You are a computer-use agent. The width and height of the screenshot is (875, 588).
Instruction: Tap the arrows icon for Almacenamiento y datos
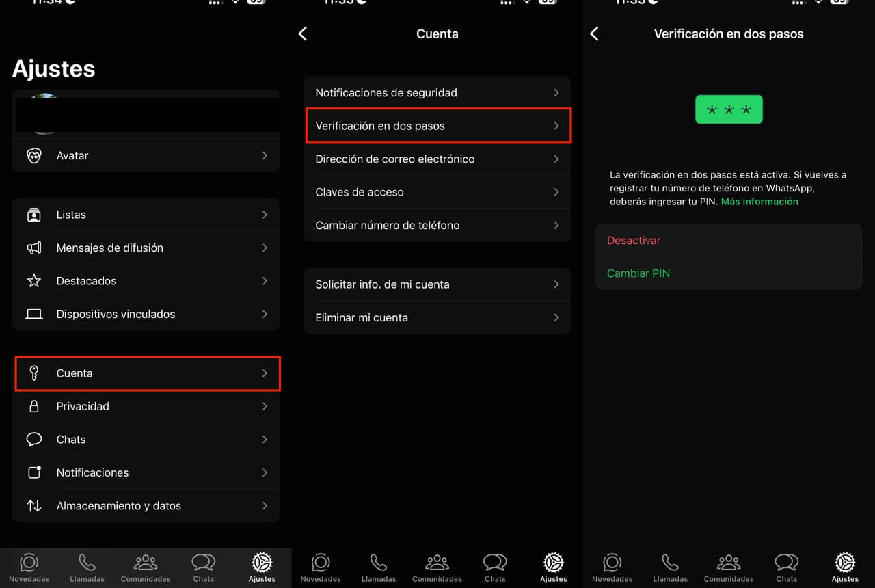click(34, 506)
